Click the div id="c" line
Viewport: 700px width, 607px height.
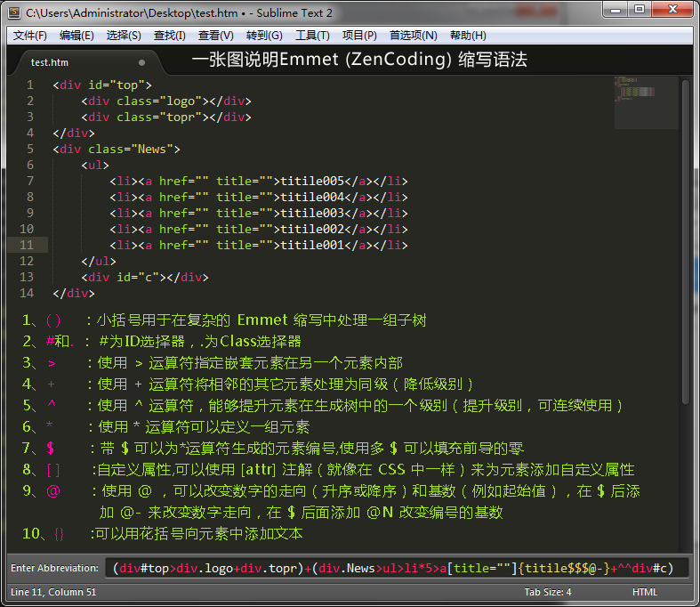tap(145, 277)
